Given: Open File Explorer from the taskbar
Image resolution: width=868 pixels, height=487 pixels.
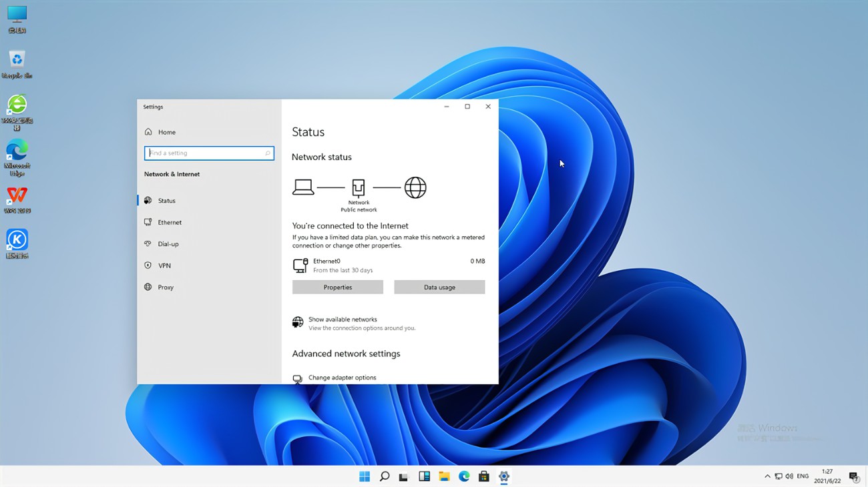Looking at the screenshot, I should tap(444, 476).
